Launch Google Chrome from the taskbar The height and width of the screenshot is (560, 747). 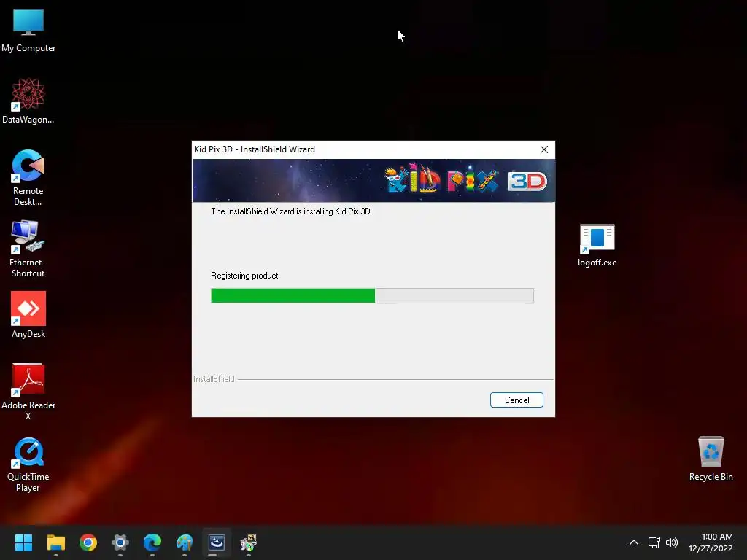point(88,542)
